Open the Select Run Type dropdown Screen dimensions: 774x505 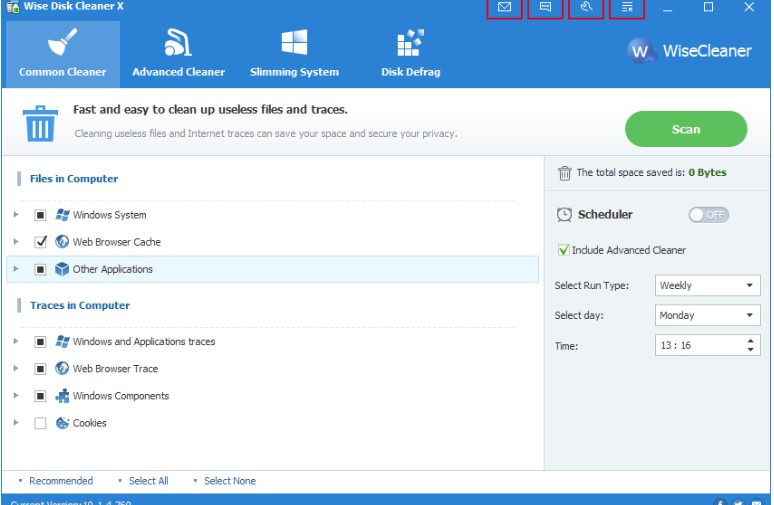click(707, 285)
